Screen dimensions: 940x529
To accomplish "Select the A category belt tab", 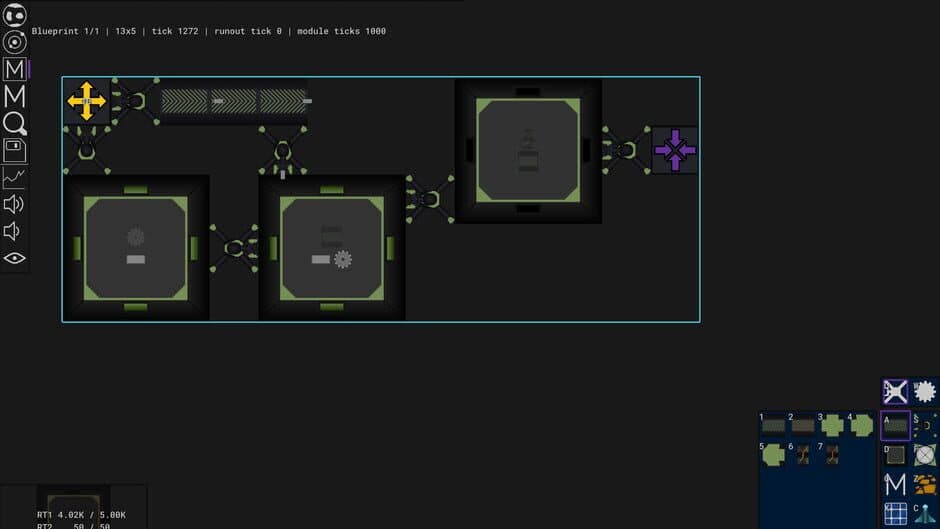I will [895, 425].
